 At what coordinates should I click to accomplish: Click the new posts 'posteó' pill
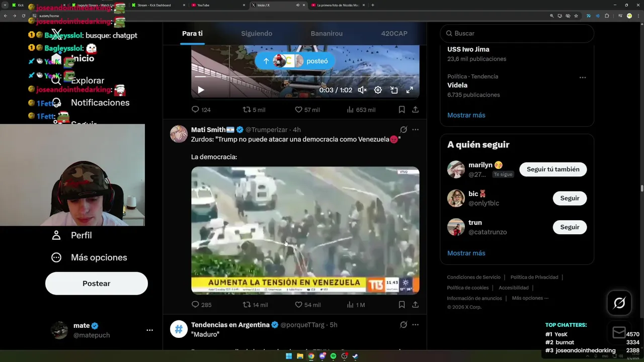click(x=294, y=61)
